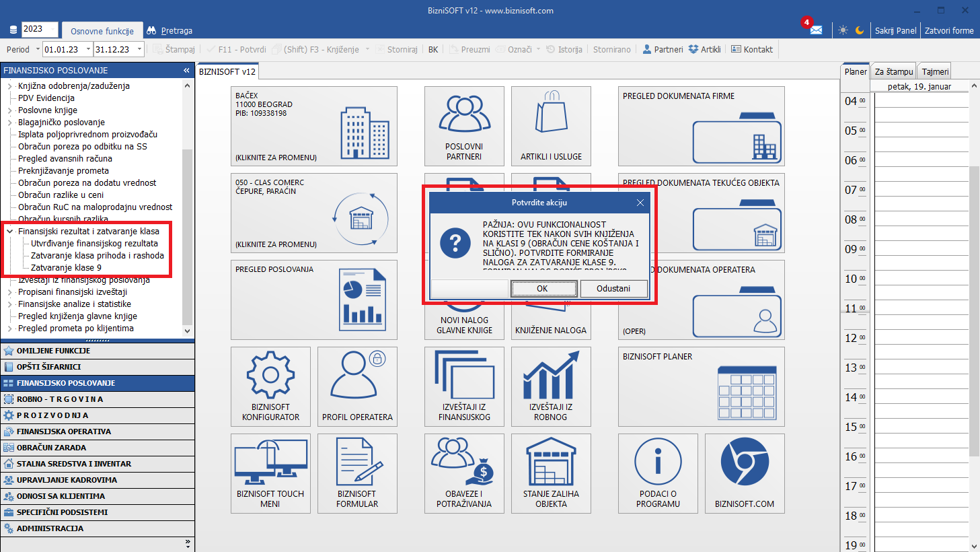Open BizniSoft Konfigurator gear tile
The width and height of the screenshot is (980, 552).
[270, 386]
